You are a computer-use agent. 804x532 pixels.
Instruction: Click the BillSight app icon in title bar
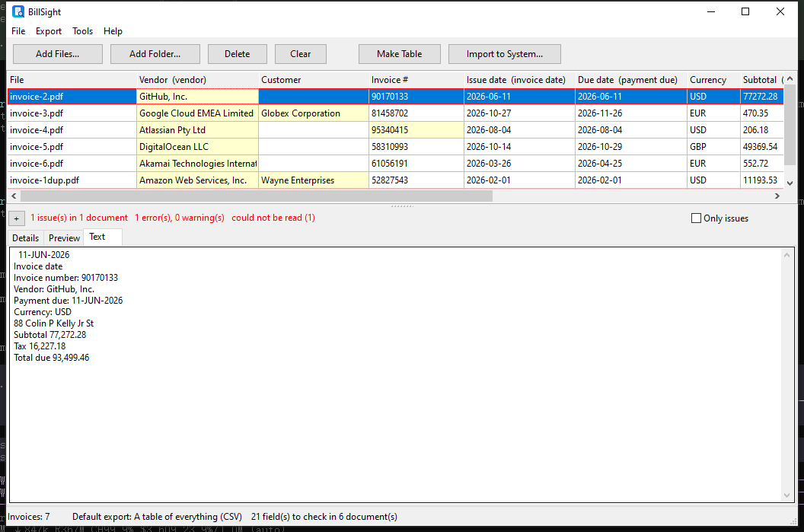click(x=18, y=11)
